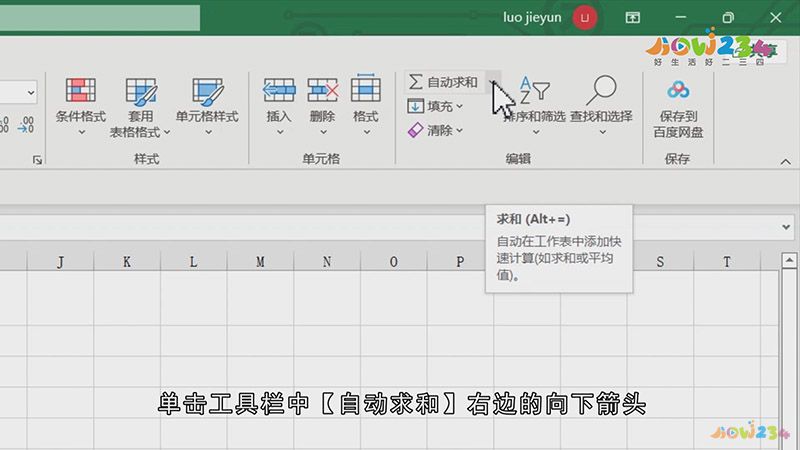Expand the Sort and Filter dropdown chevron

tap(536, 132)
